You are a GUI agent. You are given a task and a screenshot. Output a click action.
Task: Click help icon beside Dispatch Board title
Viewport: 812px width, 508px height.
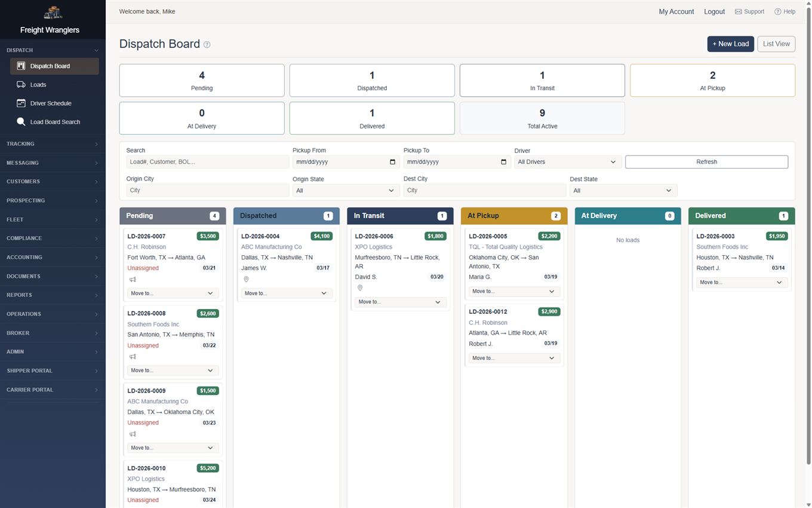(207, 45)
